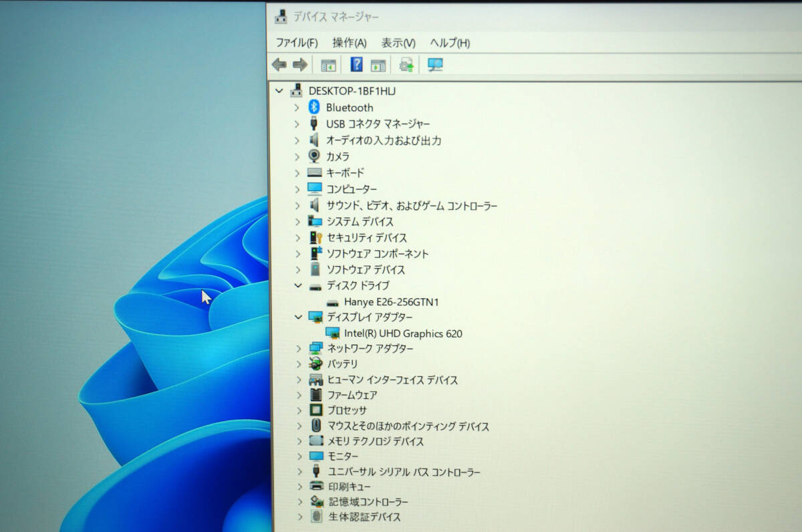Open the ヘルプ(H) menu

pyautogui.click(x=450, y=43)
